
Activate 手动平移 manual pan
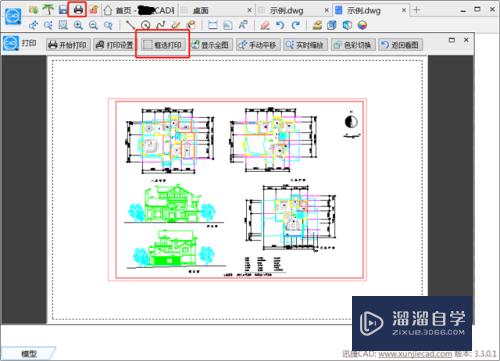258,45
